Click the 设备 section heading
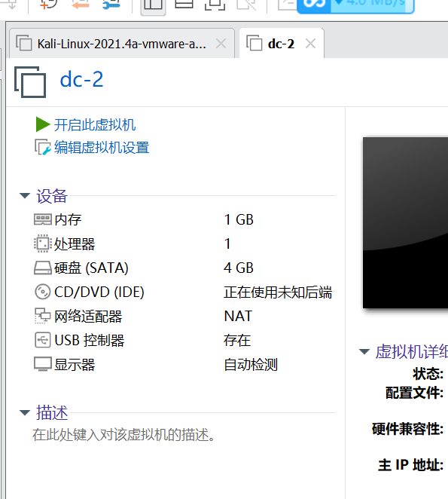Screen dimensions: 448x499 pyautogui.click(x=51, y=196)
